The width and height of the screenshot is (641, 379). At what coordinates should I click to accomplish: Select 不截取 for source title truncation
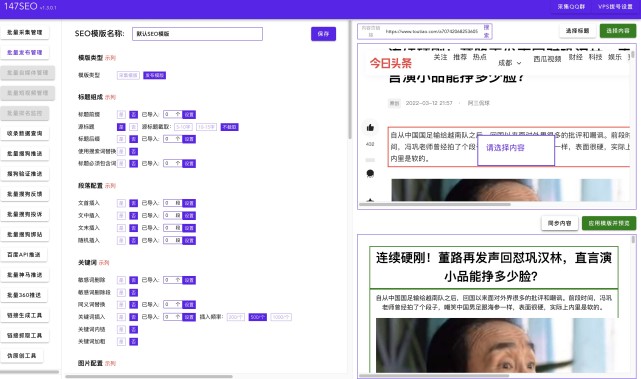(x=229, y=127)
